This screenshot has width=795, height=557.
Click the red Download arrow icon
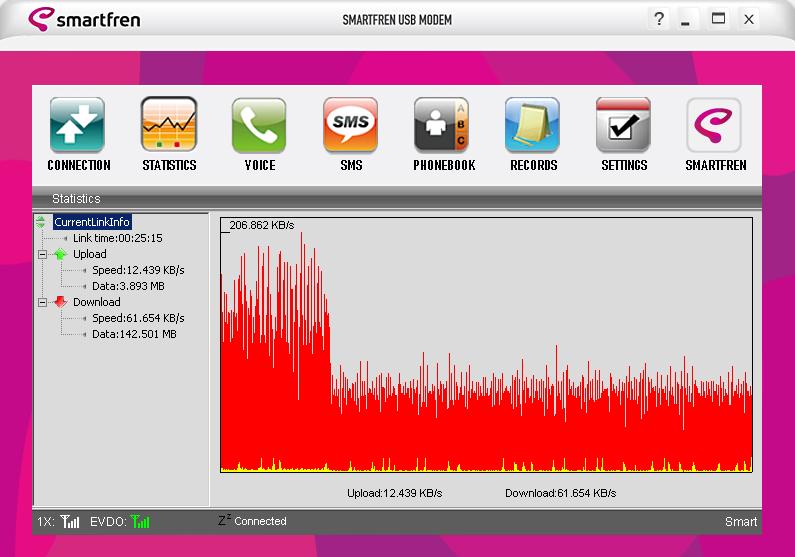[x=60, y=302]
